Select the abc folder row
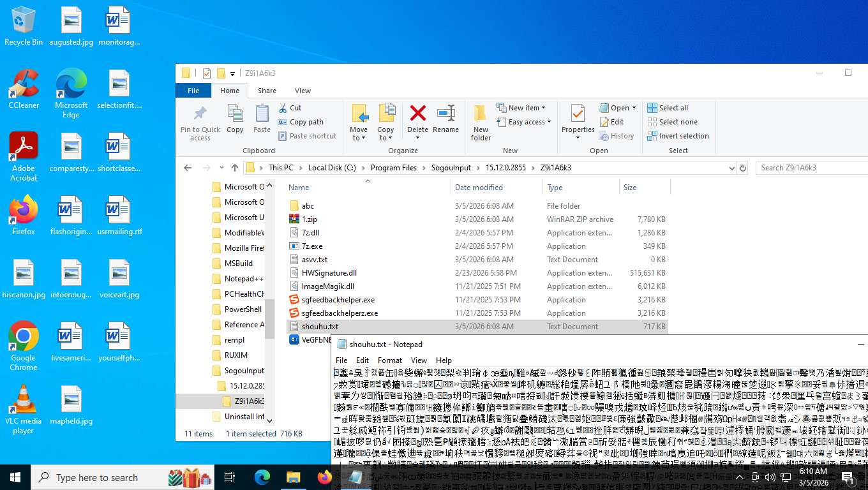The height and width of the screenshot is (490, 868). pos(477,206)
